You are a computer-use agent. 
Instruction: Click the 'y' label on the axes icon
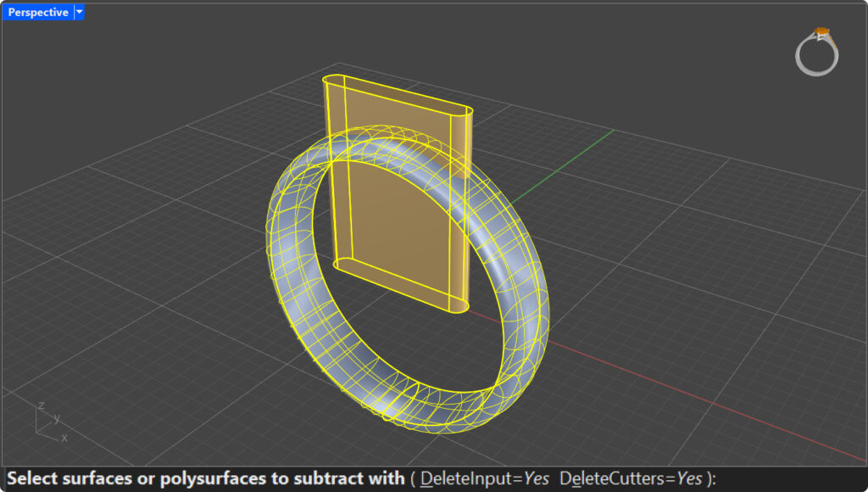(57, 417)
